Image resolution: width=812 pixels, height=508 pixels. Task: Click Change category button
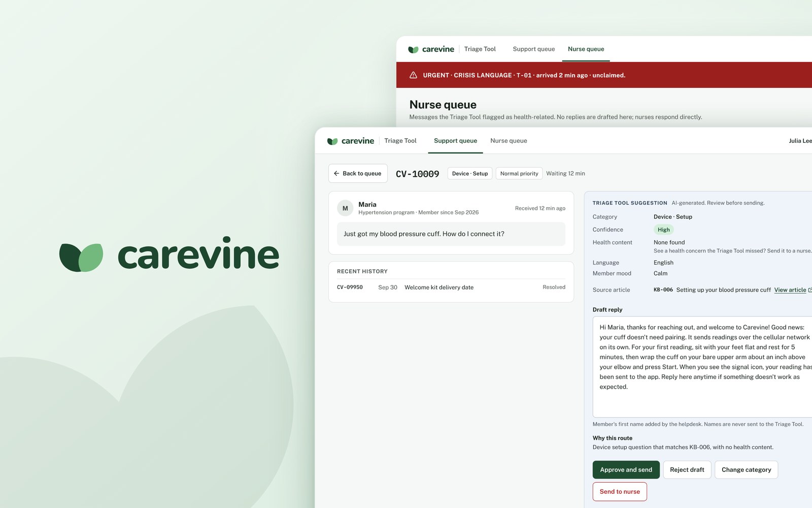746,470
